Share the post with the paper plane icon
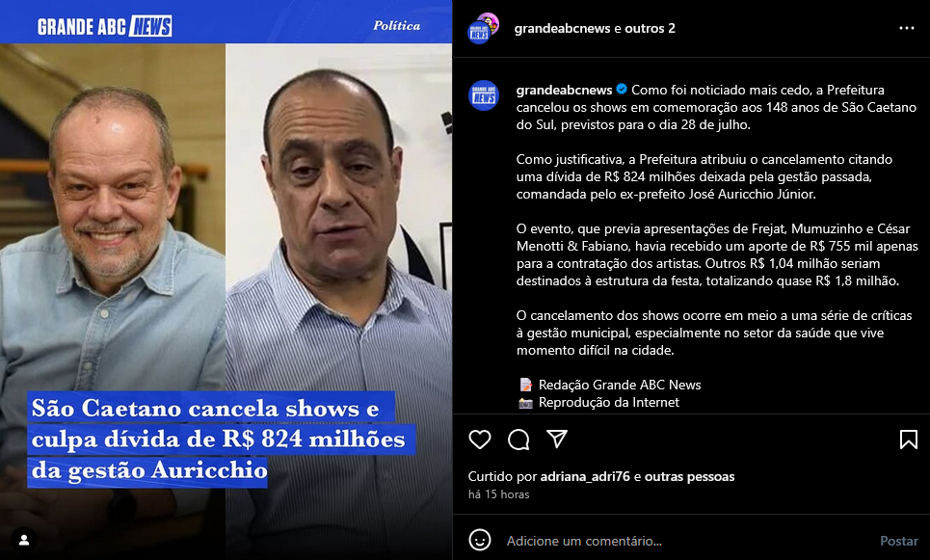This screenshot has width=930, height=560. (x=557, y=439)
